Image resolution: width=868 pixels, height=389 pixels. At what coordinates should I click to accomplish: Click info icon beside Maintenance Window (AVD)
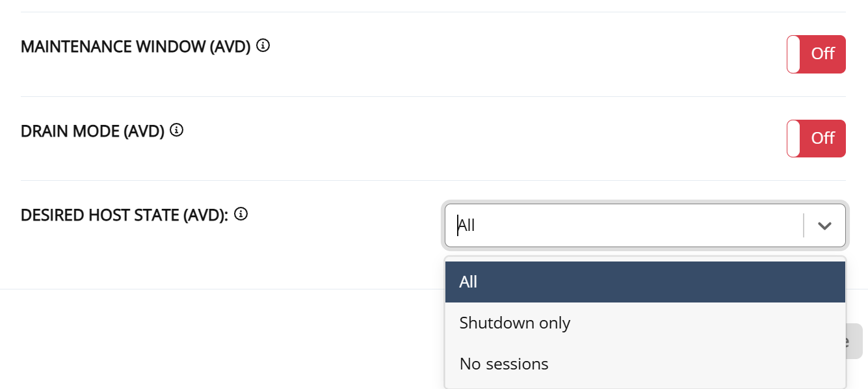coord(263,46)
